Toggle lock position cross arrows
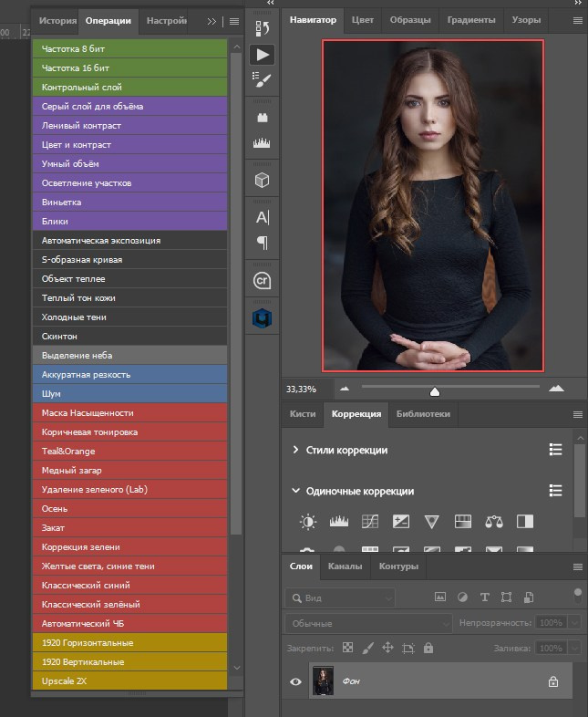The width and height of the screenshot is (588, 717). coord(387,648)
